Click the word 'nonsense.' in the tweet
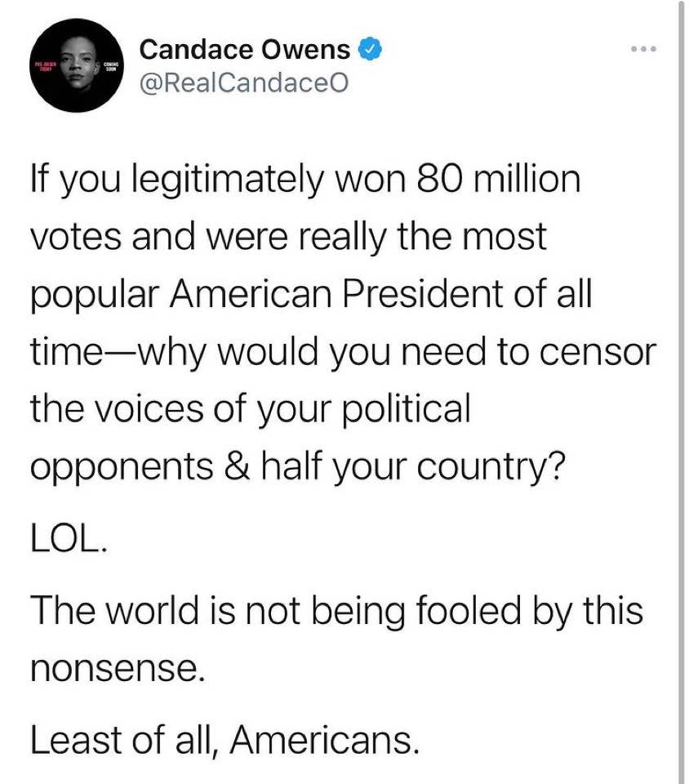Screen dimensions: 689x784 click(118, 669)
